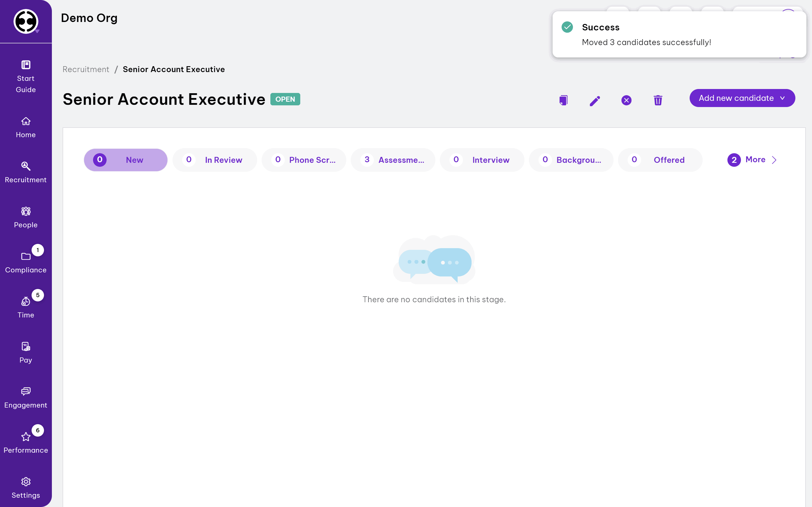Switch to the Interview stage tab
The height and width of the screenshot is (507, 812).
(x=482, y=160)
